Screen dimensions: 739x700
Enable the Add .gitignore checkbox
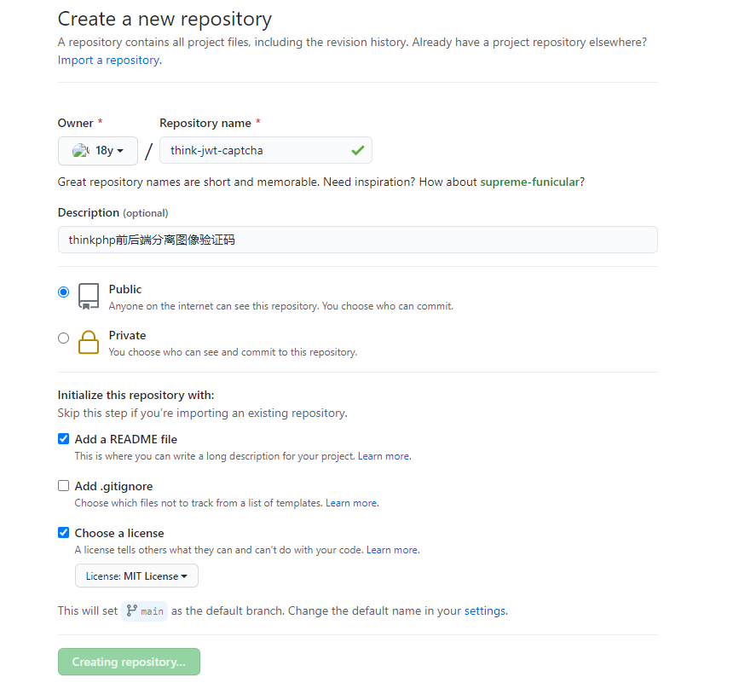coord(63,486)
